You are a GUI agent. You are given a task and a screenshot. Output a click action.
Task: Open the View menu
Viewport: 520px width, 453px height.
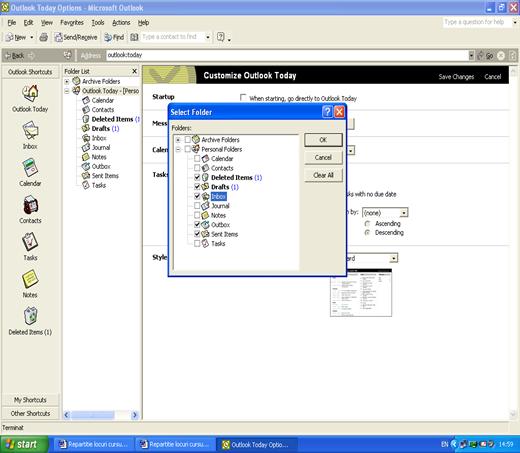(x=47, y=23)
